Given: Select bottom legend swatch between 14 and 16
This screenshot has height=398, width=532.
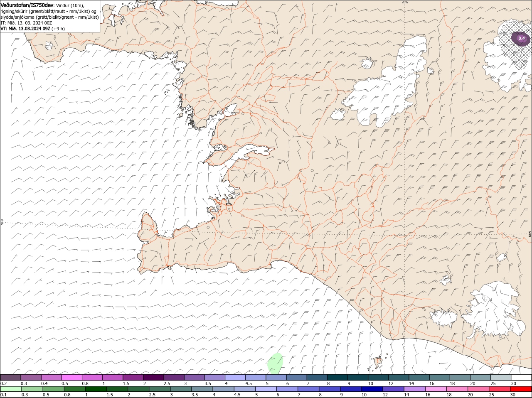Looking at the screenshot, I should 415,389.
